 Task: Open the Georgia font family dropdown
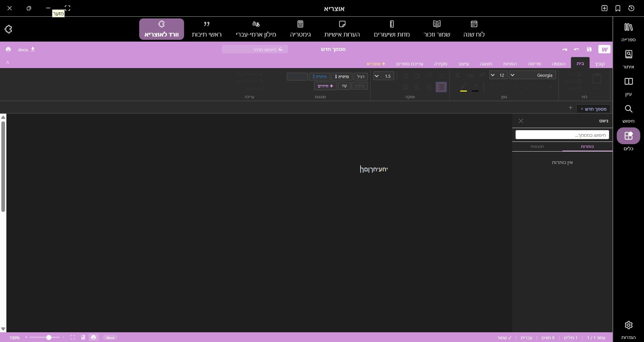533,75
